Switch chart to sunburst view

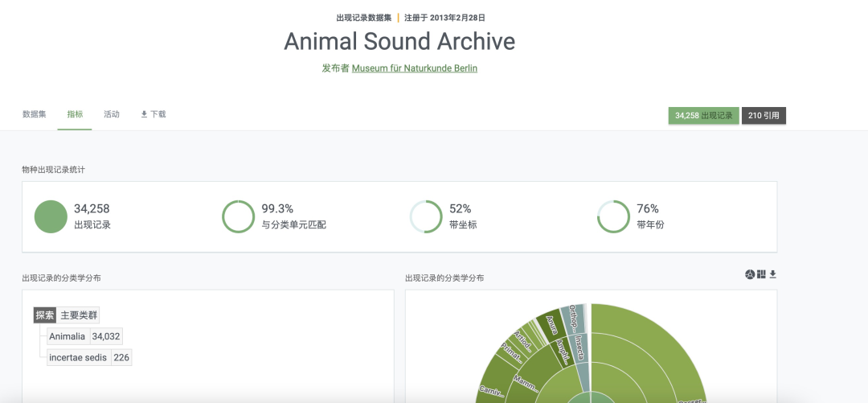(750, 275)
